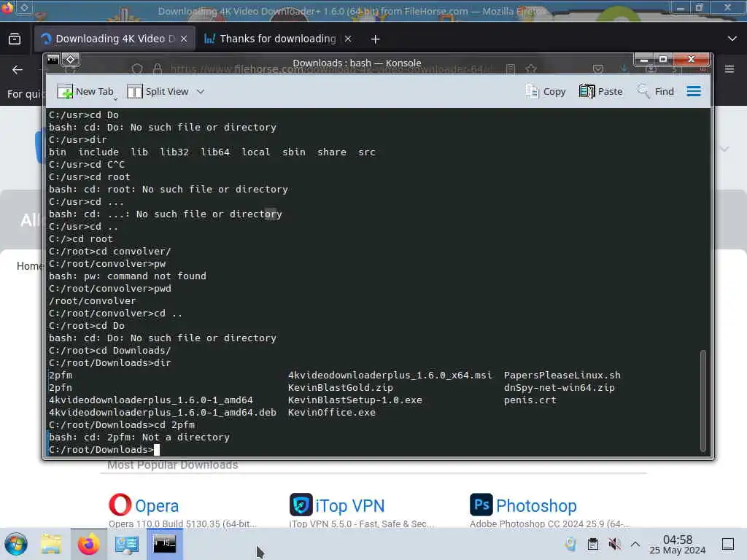The height and width of the screenshot is (560, 747).
Task: Activate Firefox taskbar icon
Action: click(x=88, y=544)
